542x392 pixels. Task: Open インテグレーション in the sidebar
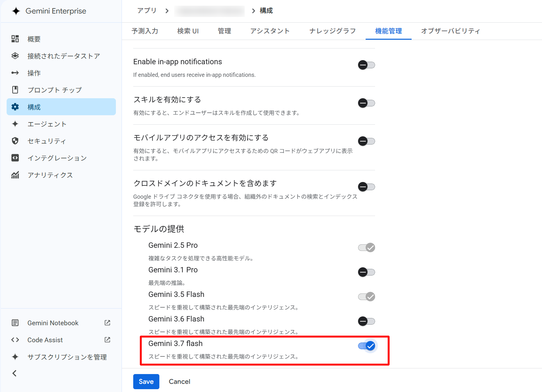point(61,158)
